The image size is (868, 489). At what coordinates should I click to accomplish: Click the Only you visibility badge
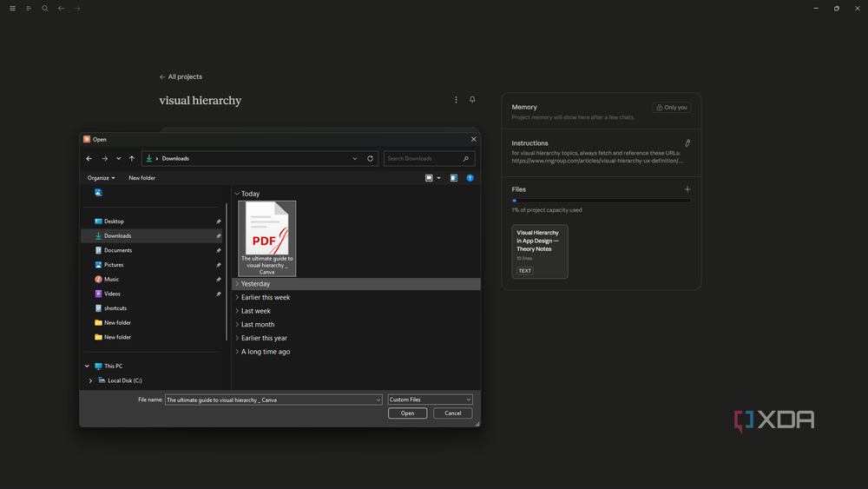672,108
